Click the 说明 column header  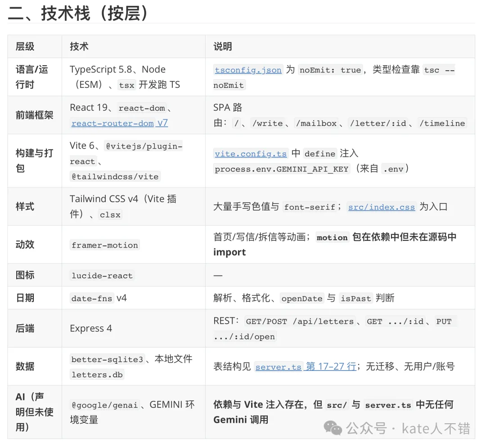[223, 46]
